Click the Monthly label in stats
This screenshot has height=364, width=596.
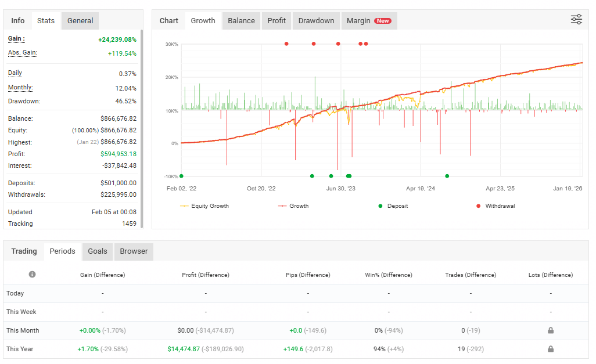20,88
